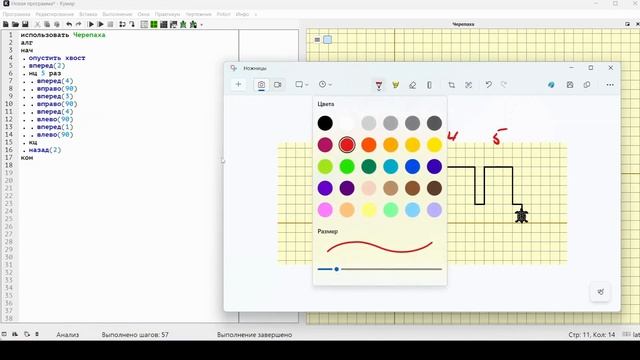
Task: Click the step-into icon in Kumir toolbar
Action: [x=122, y=24]
